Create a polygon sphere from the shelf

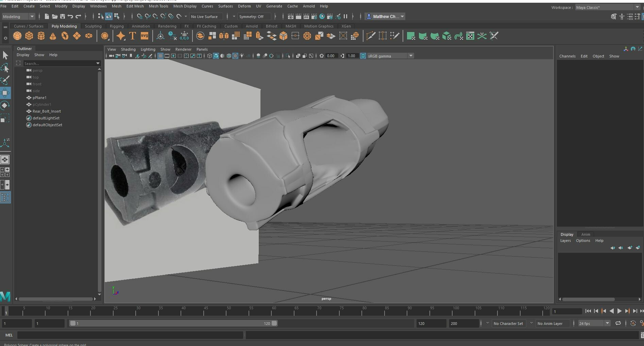(x=17, y=36)
